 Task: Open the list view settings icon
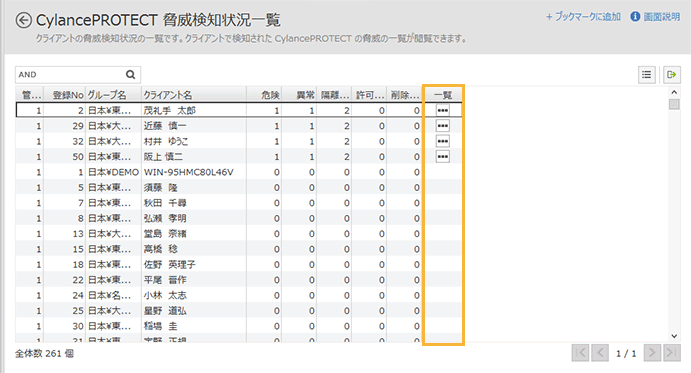coord(646,75)
